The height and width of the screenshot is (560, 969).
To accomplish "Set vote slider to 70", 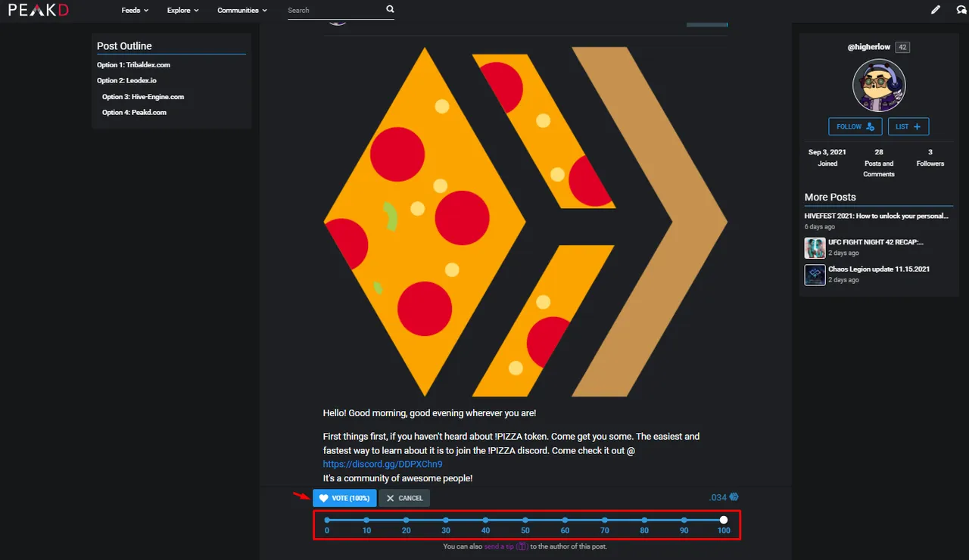I will pos(605,520).
